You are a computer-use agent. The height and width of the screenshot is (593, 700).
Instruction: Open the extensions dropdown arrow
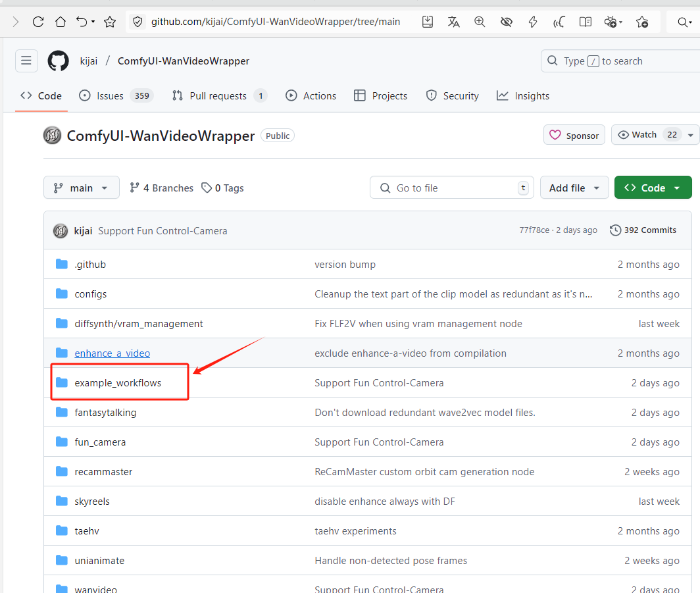tap(621, 22)
